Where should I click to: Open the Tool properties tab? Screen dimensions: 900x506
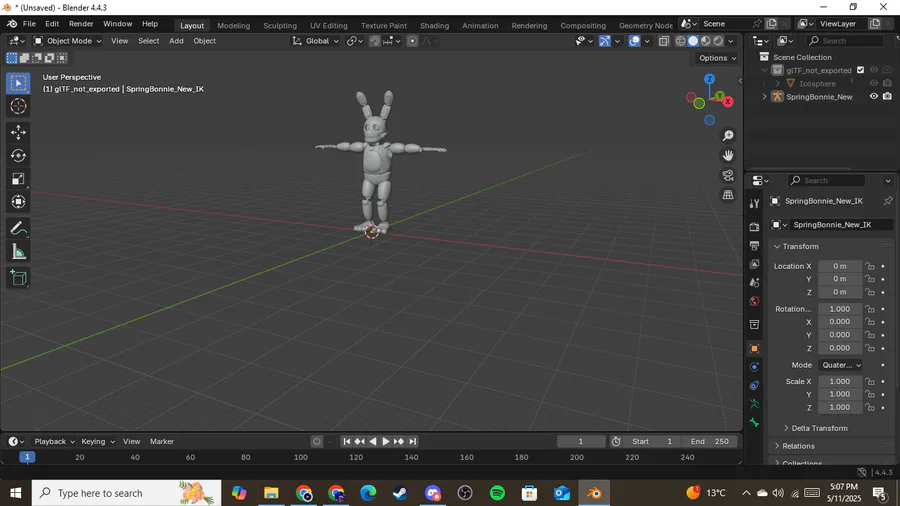754,203
